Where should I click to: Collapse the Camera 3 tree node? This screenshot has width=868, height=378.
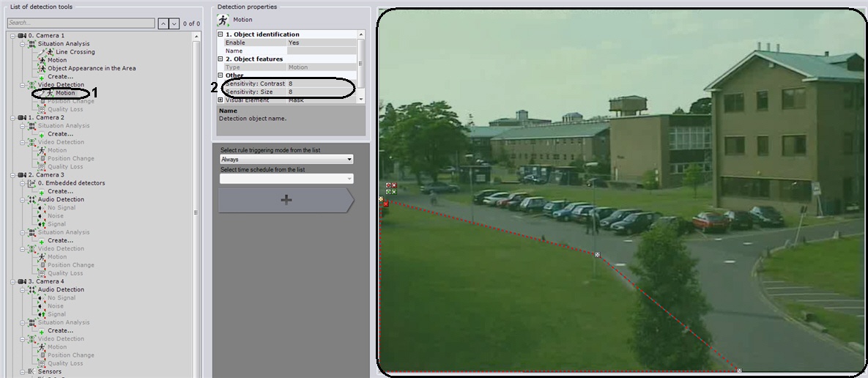tap(13, 175)
